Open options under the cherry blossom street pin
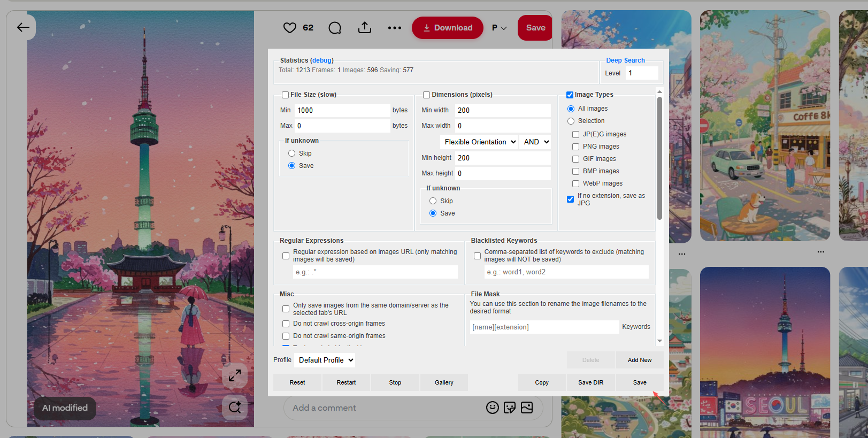The image size is (868, 438). [x=682, y=254]
